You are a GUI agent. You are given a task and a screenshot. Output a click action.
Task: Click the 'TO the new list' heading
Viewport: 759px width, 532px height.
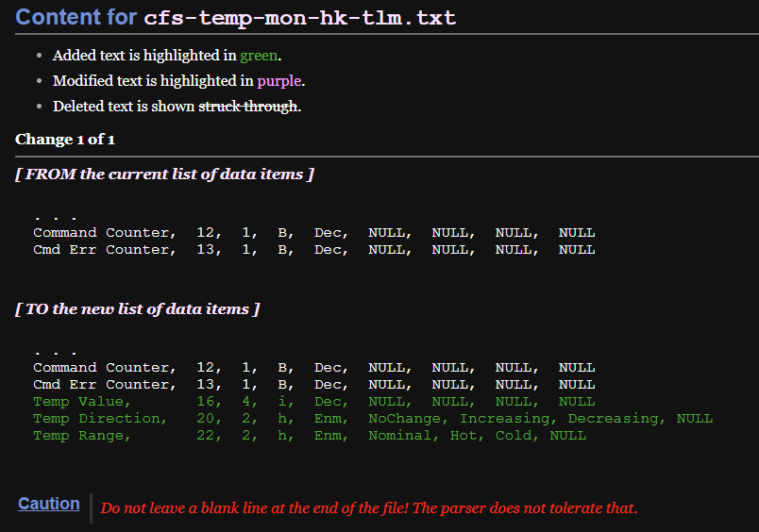[137, 309]
